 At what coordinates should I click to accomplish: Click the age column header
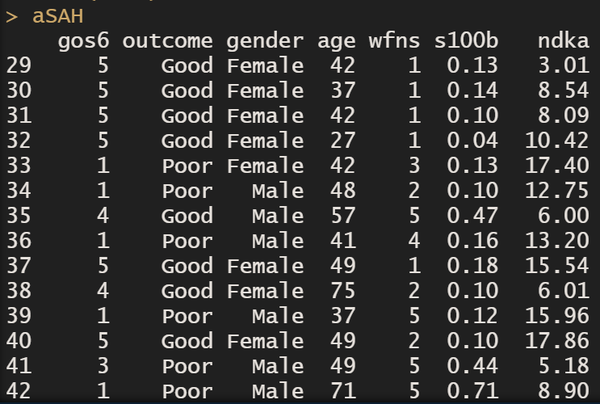tap(335, 41)
